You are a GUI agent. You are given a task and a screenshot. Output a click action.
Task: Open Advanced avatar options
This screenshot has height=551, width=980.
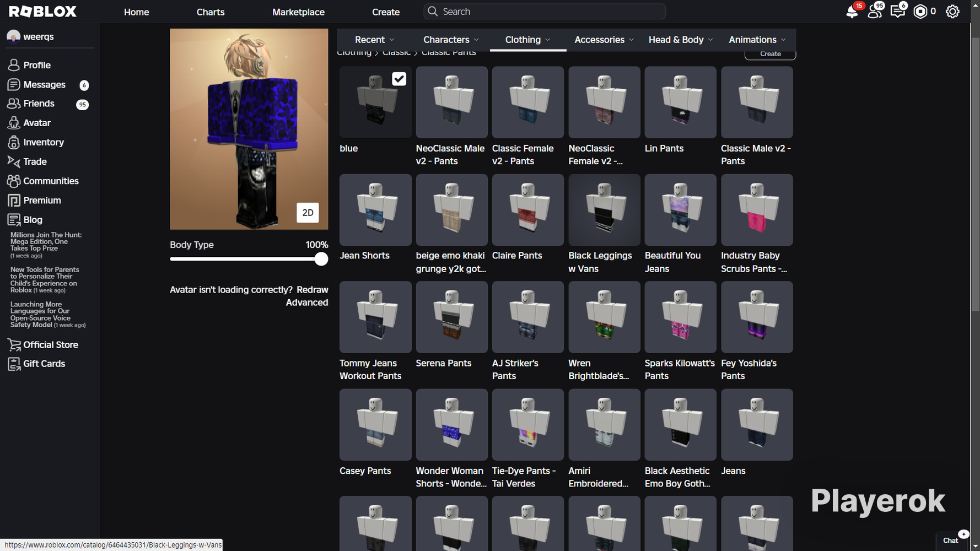tap(307, 302)
